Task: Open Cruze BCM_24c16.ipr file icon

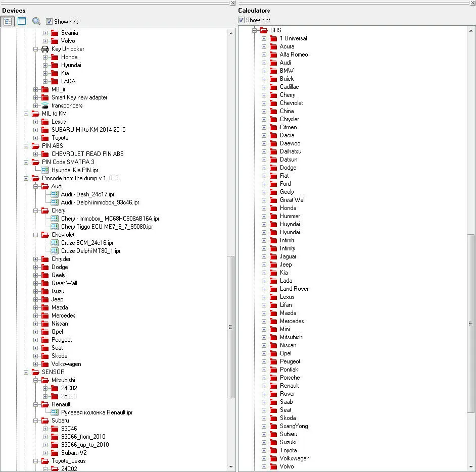Action: pos(55,243)
